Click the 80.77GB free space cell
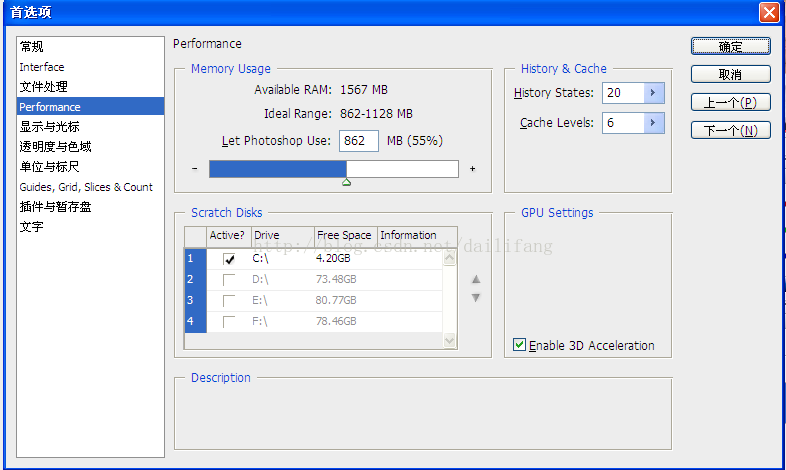The width and height of the screenshot is (786, 470). click(336, 301)
